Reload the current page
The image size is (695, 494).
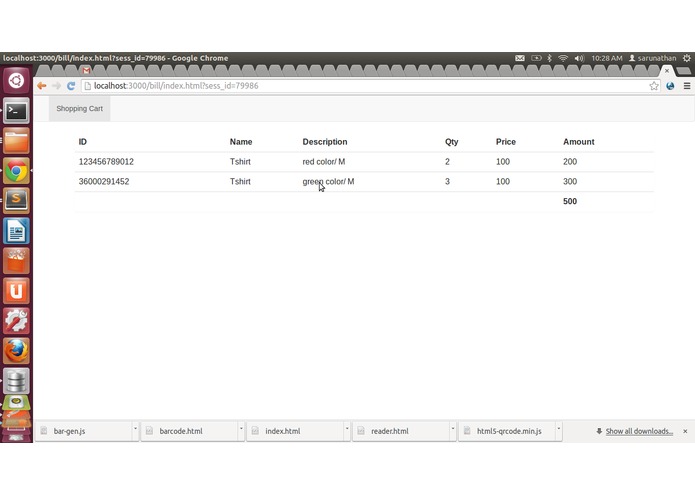click(x=71, y=86)
